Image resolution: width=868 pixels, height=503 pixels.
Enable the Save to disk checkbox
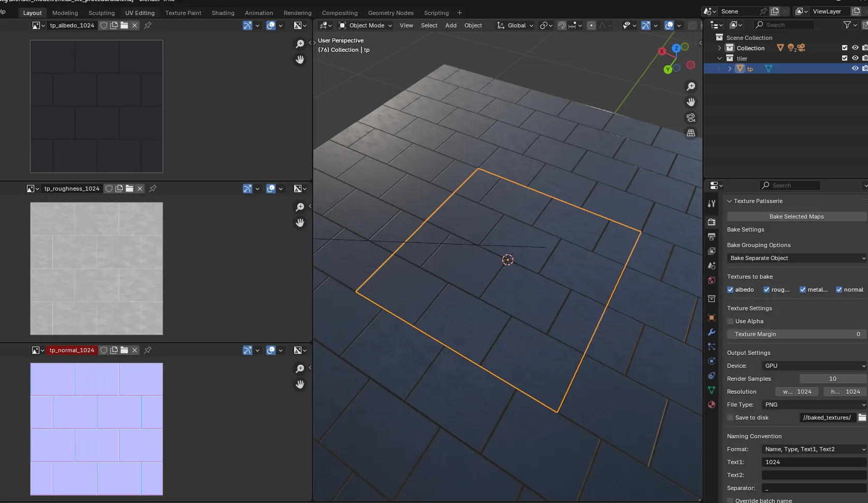click(x=730, y=418)
